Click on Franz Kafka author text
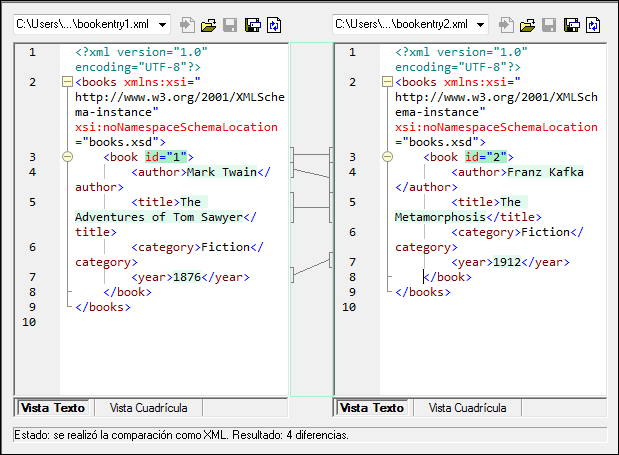This screenshot has width=619, height=455. coord(546,172)
